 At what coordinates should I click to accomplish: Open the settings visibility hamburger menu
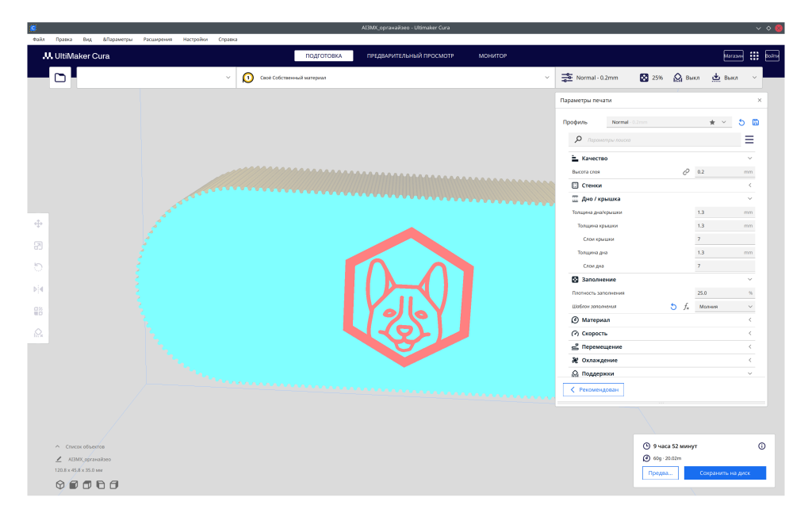click(749, 140)
